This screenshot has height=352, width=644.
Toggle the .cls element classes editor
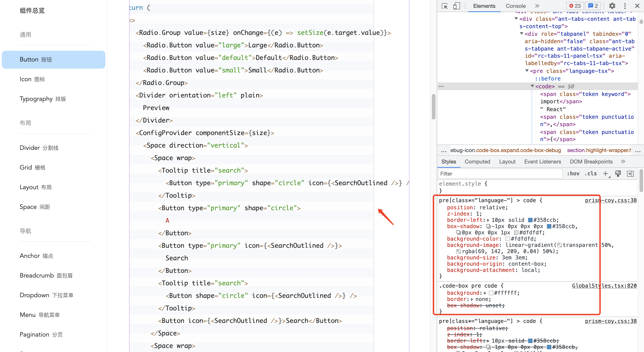pos(591,173)
